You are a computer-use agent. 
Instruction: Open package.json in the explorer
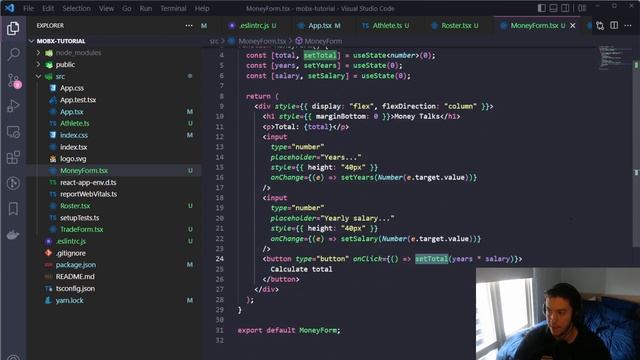pos(76,265)
